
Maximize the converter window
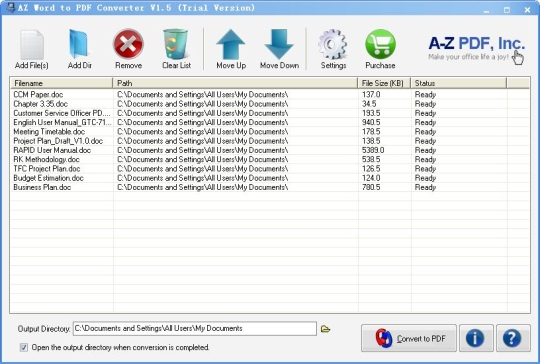click(507, 10)
